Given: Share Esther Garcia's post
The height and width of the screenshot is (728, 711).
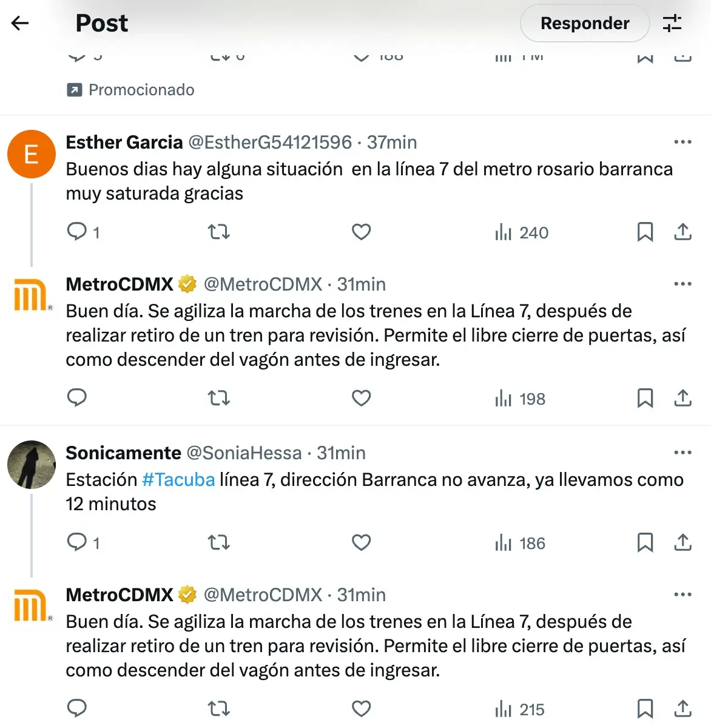Looking at the screenshot, I should coord(682,232).
